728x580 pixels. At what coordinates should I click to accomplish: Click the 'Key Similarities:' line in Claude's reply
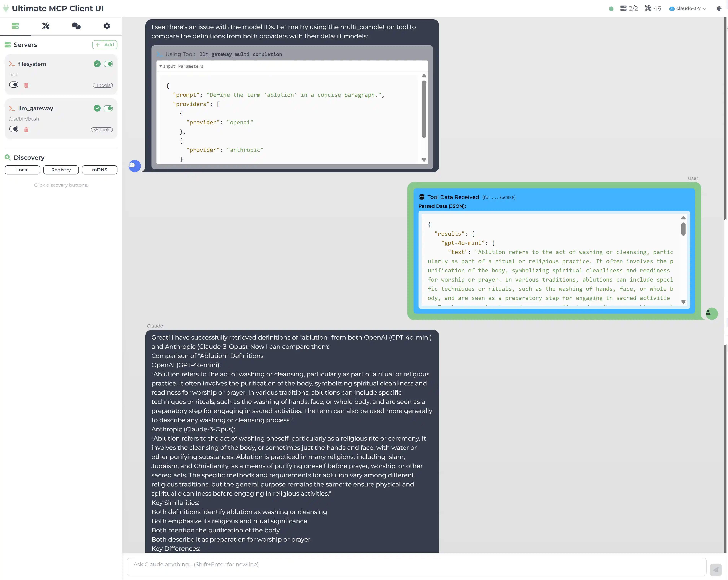pos(175,503)
